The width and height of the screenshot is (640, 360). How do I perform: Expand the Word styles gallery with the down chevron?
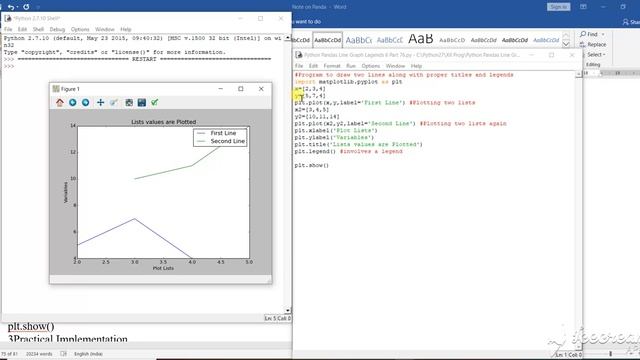click(x=566, y=44)
